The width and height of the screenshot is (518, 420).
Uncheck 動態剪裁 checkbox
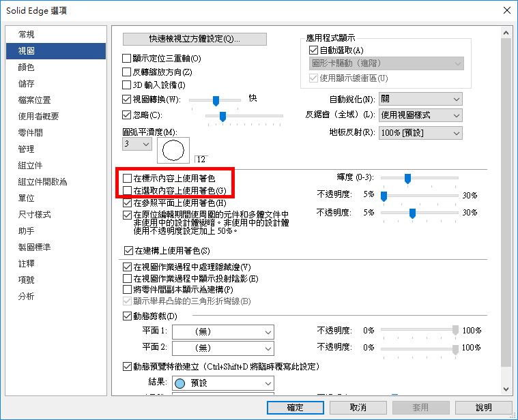click(127, 316)
